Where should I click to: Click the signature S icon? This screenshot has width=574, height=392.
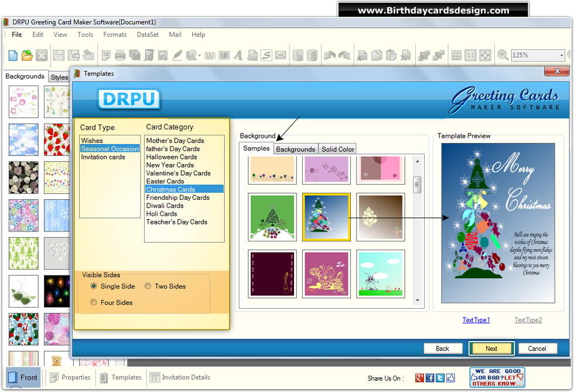266,55
